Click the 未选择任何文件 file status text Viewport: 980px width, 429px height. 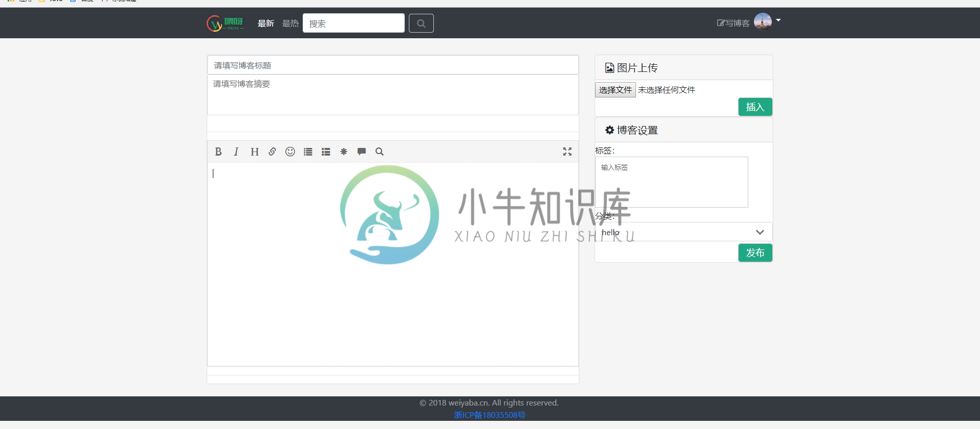[667, 90]
